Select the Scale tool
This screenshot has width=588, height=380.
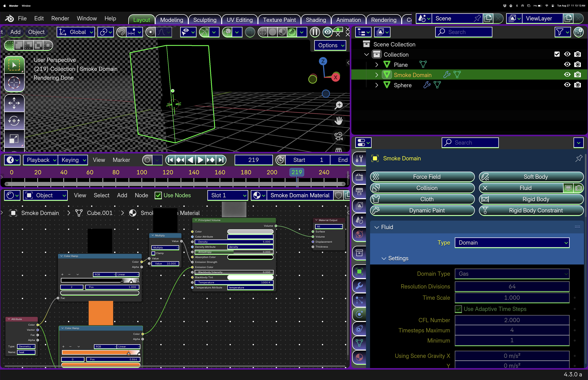[x=14, y=139]
